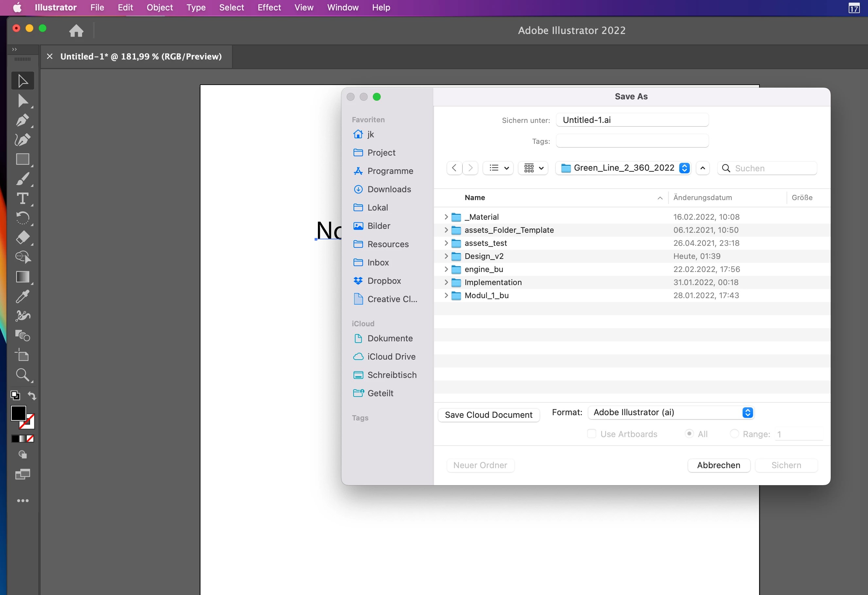868x595 pixels.
Task: Open the Window menu
Action: pyautogui.click(x=342, y=8)
